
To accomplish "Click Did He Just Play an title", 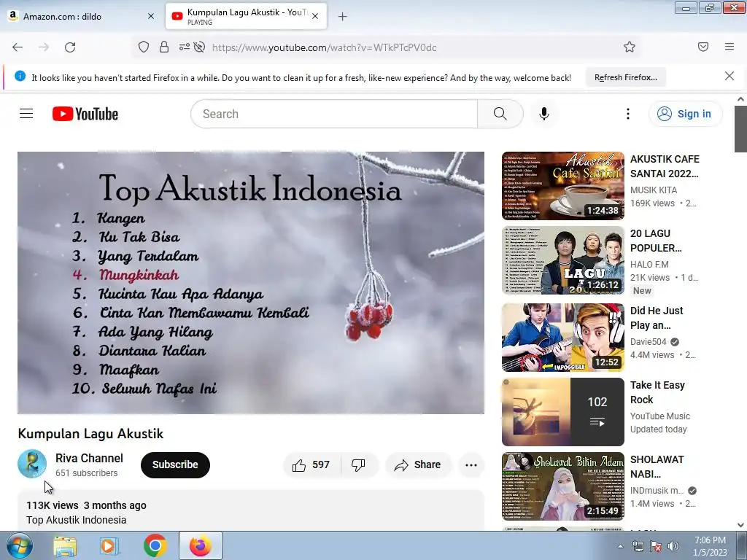I will tap(657, 318).
